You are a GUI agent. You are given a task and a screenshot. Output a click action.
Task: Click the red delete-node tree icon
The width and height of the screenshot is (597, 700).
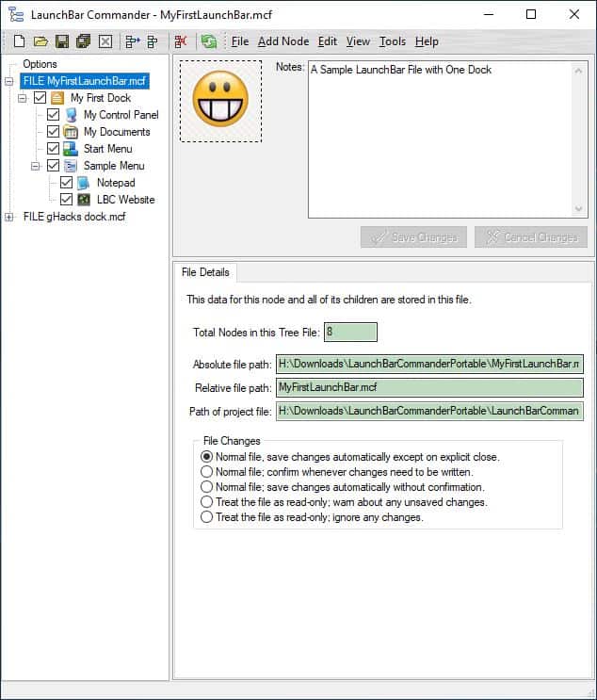point(181,41)
